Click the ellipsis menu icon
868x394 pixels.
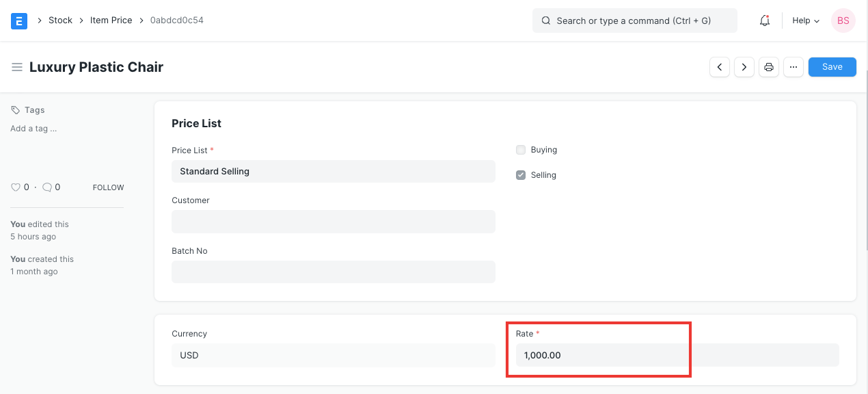[x=793, y=66]
